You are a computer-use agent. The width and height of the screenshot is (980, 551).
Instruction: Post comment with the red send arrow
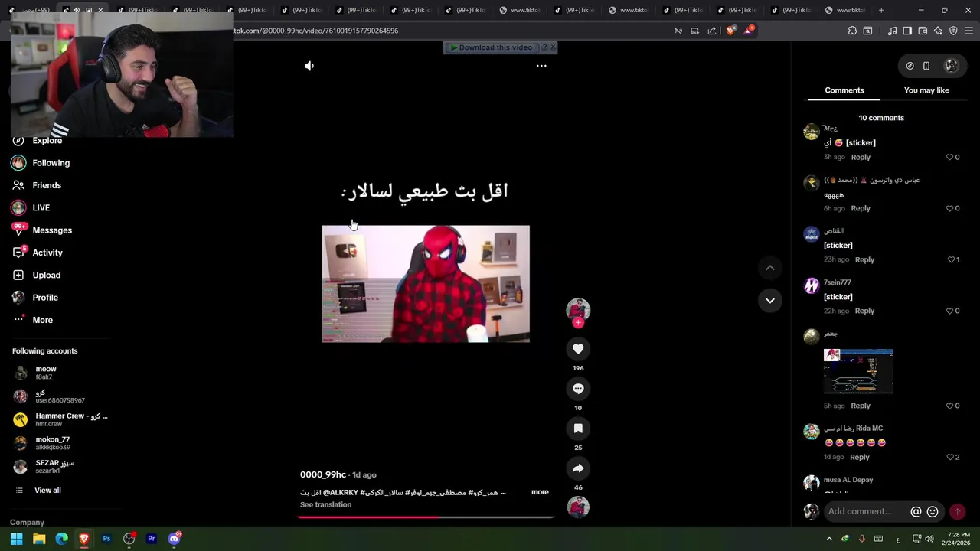(957, 511)
